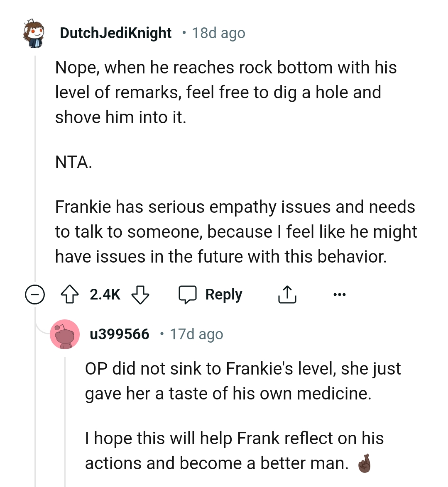Screen dimensions: 448x487
Task: Open the share options for the comment
Action: 287,295
